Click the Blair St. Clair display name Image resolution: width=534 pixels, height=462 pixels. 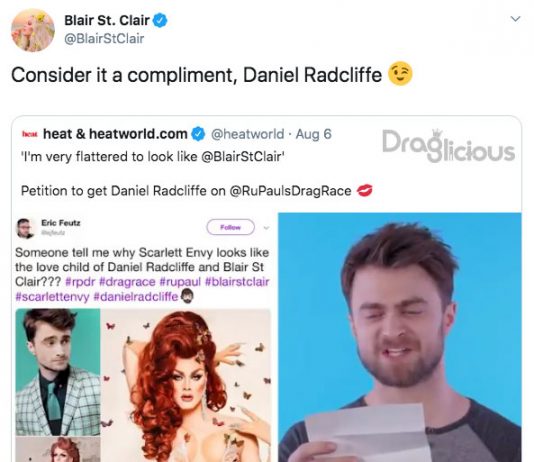click(x=107, y=20)
